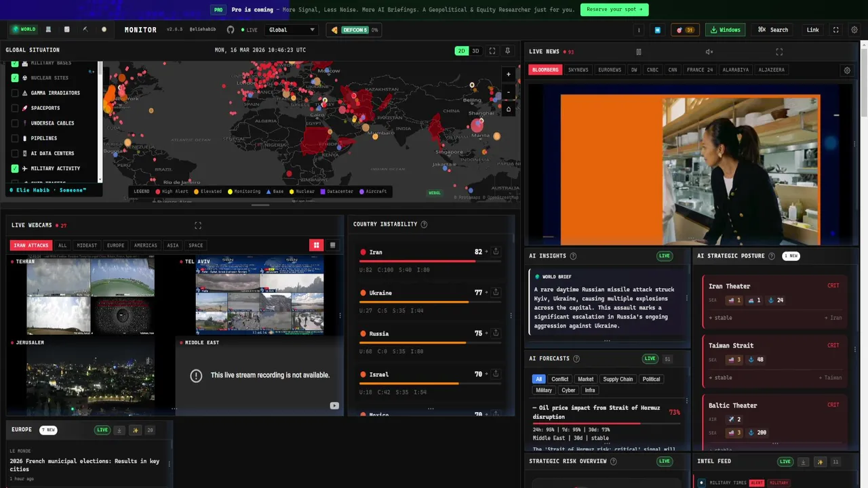Select the Finance variant icon in header

tap(66, 29)
